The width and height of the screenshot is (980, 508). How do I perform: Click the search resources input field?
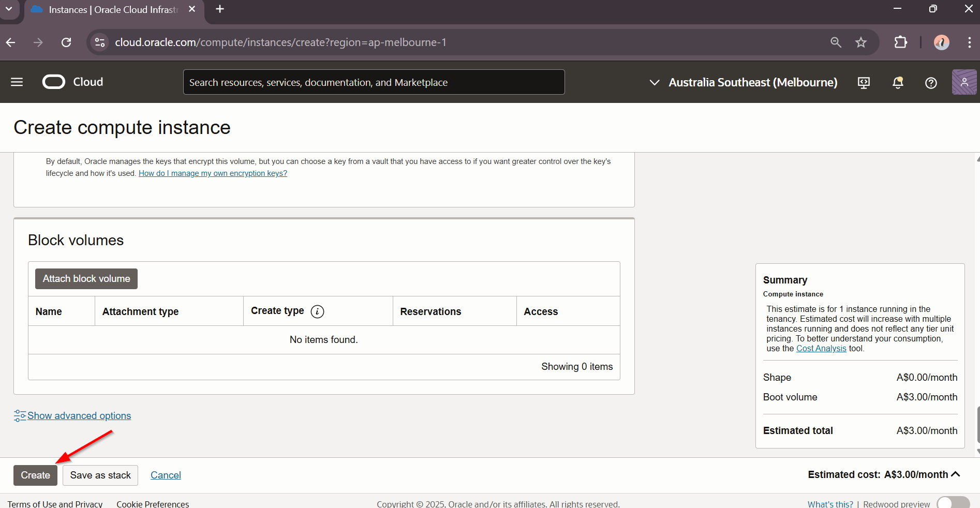point(374,82)
